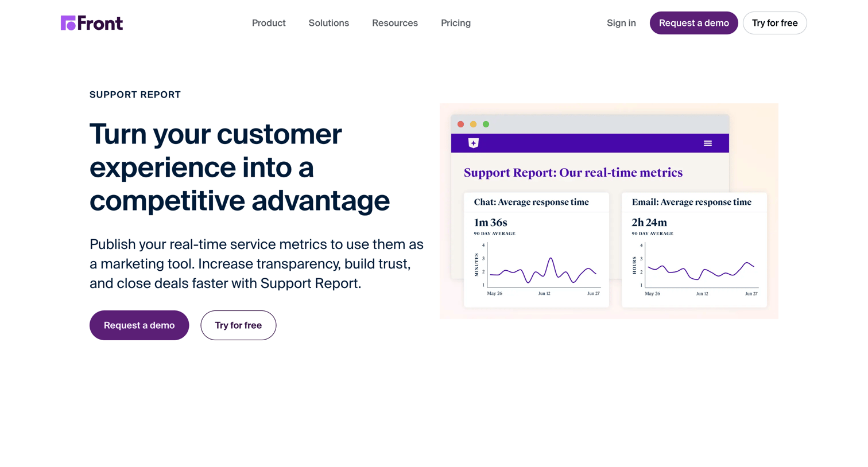Click Try for free in the header
The height and width of the screenshot is (467, 868).
tap(774, 23)
